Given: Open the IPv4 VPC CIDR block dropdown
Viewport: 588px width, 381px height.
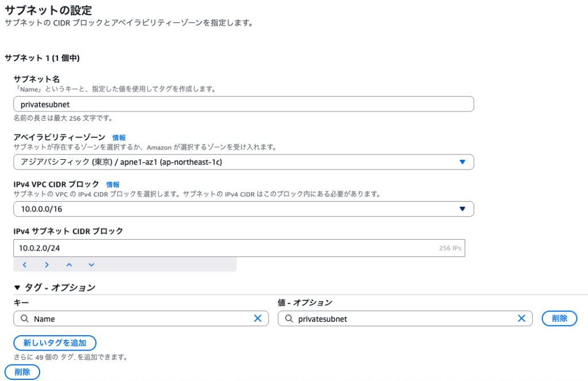Looking at the screenshot, I should [x=243, y=209].
